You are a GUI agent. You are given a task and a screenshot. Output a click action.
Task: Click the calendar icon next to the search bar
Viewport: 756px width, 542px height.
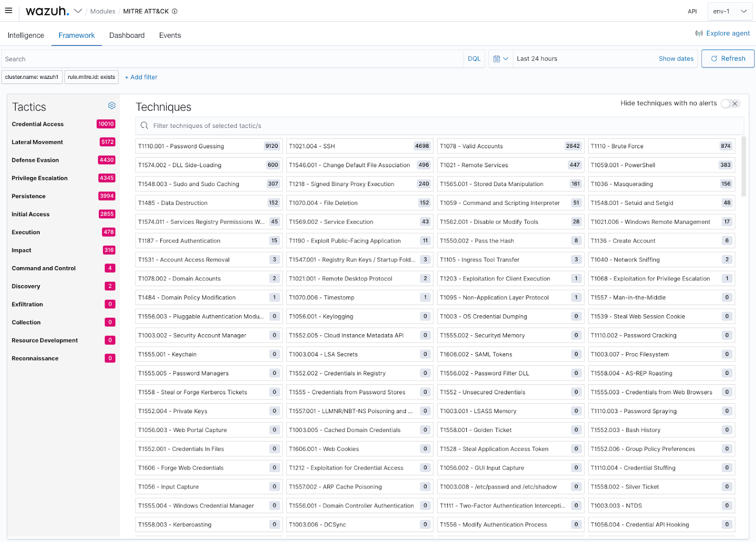[x=498, y=59]
